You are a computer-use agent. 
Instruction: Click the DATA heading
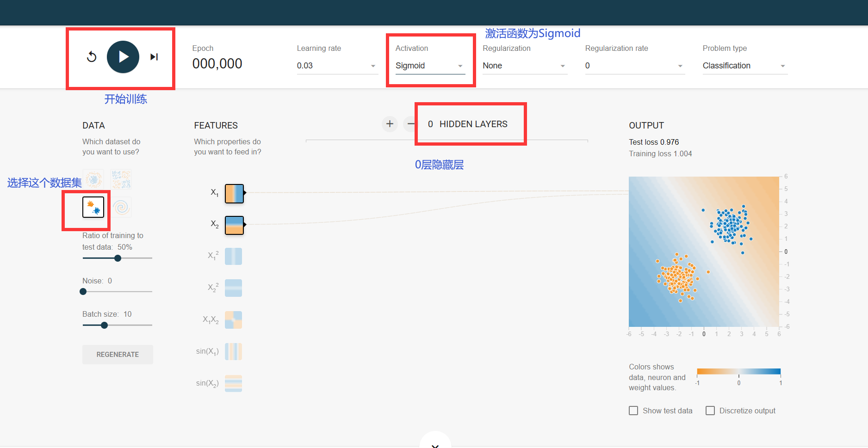click(x=93, y=125)
